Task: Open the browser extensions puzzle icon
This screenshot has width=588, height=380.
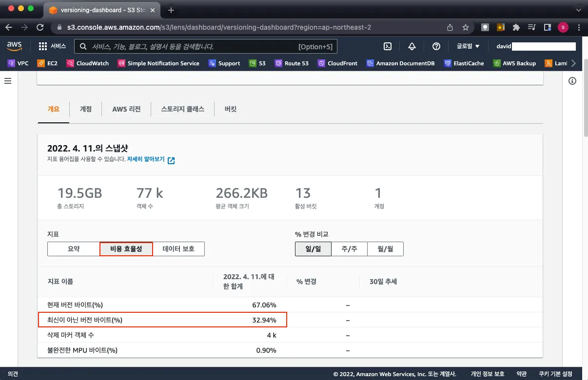Action: pyautogui.click(x=516, y=27)
